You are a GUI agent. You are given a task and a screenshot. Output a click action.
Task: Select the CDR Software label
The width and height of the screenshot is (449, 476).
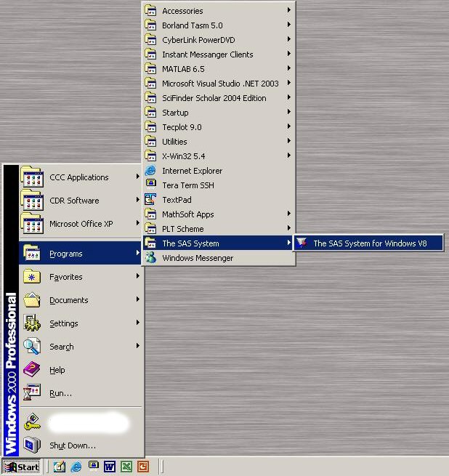pos(74,201)
